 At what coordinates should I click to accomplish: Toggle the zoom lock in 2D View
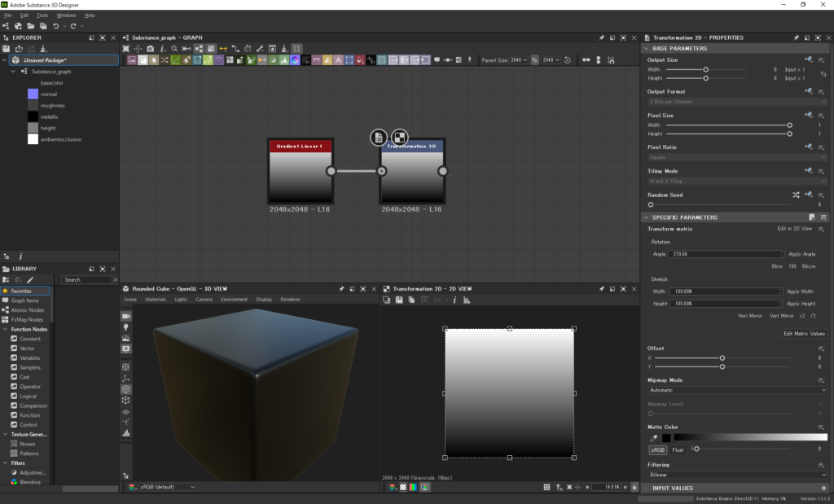[x=634, y=487]
